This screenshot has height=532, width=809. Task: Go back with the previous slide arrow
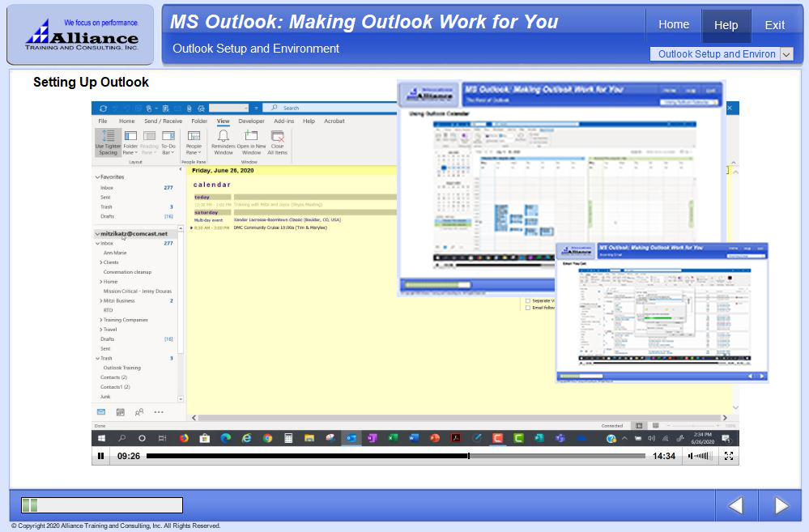[x=735, y=506]
